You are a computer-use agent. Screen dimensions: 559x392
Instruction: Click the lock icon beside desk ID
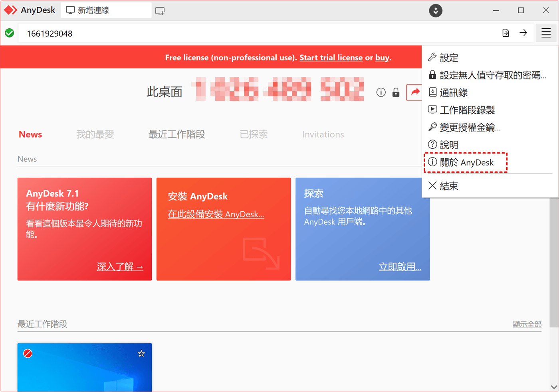(x=396, y=93)
